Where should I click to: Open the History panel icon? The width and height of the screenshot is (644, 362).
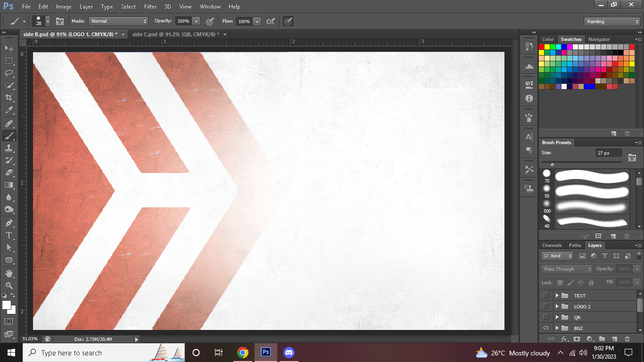point(529,46)
